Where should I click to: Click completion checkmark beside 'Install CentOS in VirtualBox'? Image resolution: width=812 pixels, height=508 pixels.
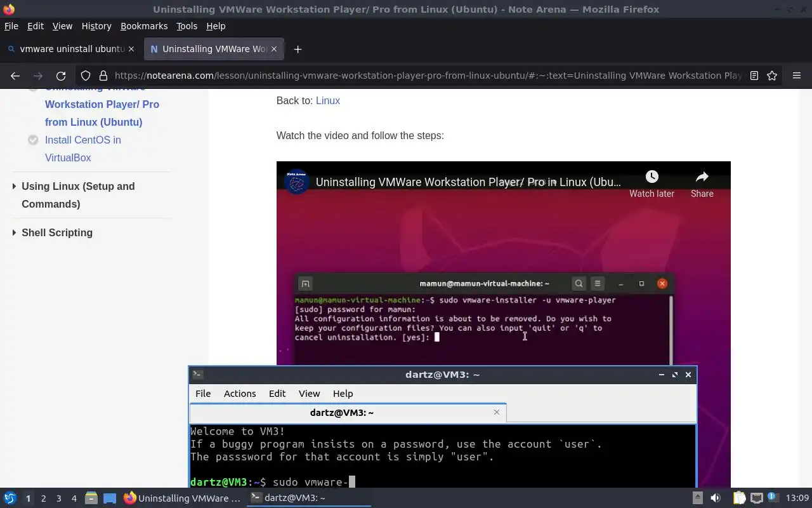click(x=33, y=140)
